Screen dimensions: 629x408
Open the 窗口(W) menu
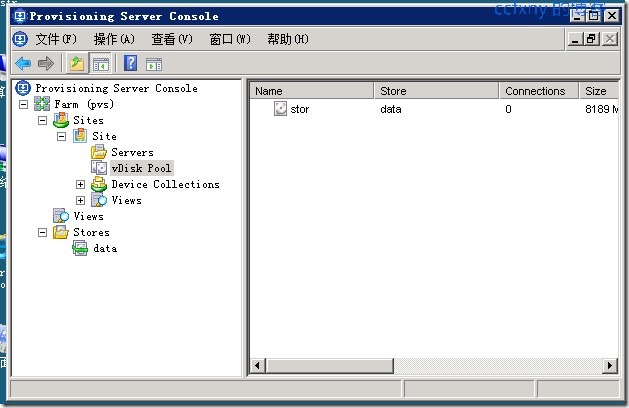[x=230, y=39]
